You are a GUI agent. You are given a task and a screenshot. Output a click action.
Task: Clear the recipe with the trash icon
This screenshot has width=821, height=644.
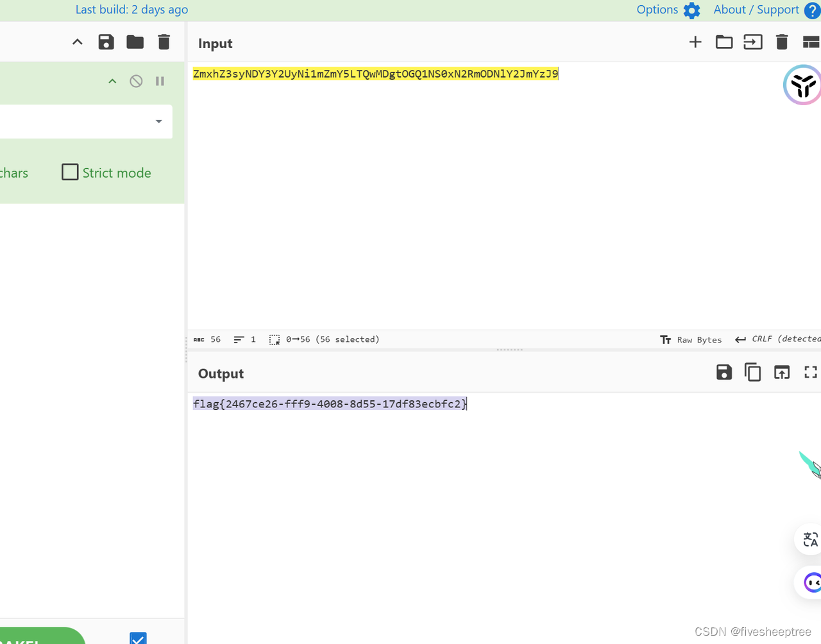[164, 42]
